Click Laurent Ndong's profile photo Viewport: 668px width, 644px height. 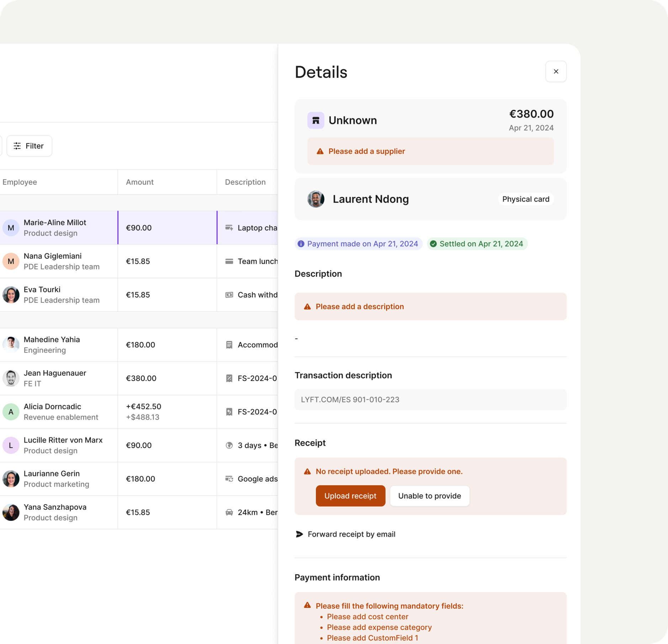coord(316,199)
